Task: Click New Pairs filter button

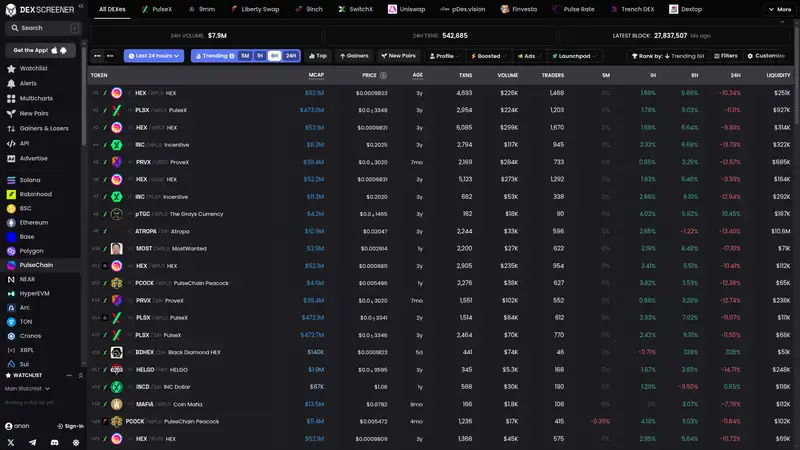Action: (x=398, y=56)
